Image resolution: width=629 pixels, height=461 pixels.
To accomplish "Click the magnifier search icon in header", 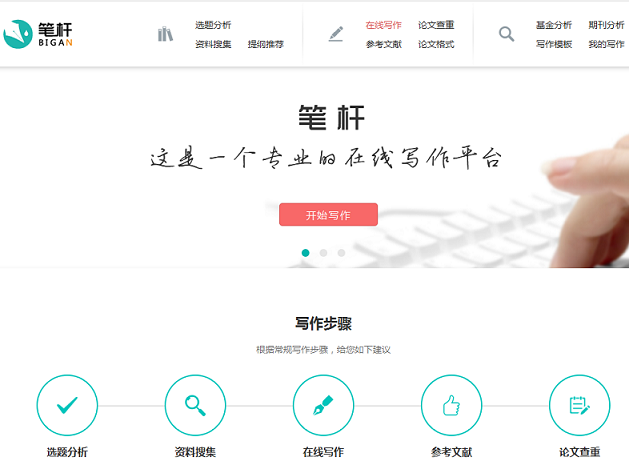I will (506, 34).
